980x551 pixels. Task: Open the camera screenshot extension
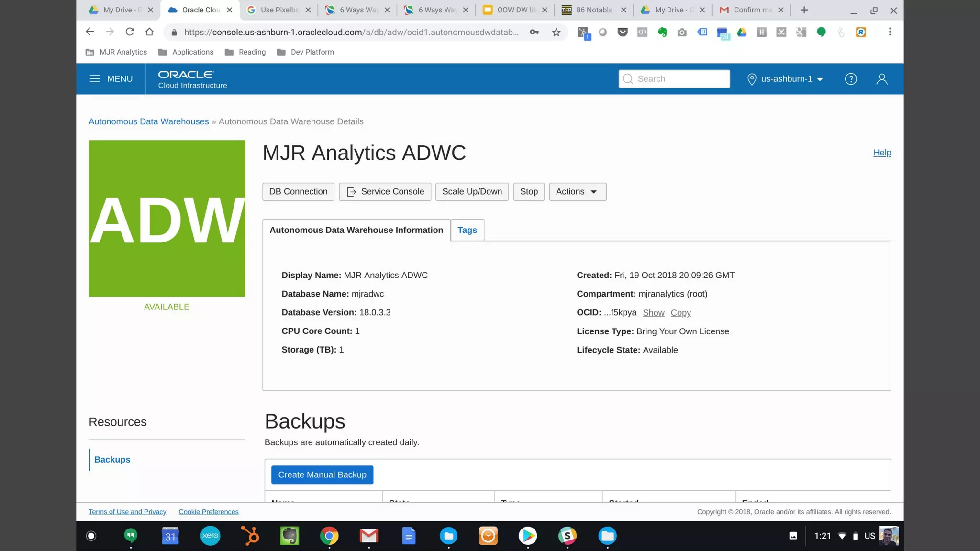(682, 32)
